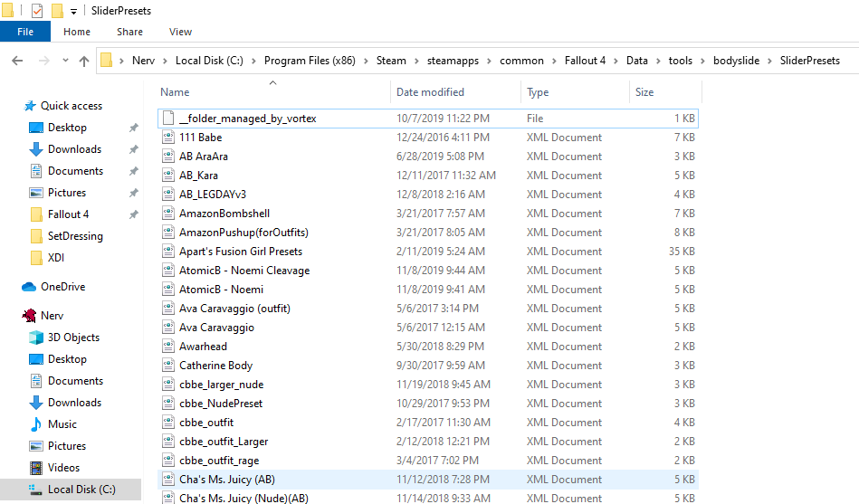
Task: Open Music in navigation pane
Action: click(x=62, y=424)
